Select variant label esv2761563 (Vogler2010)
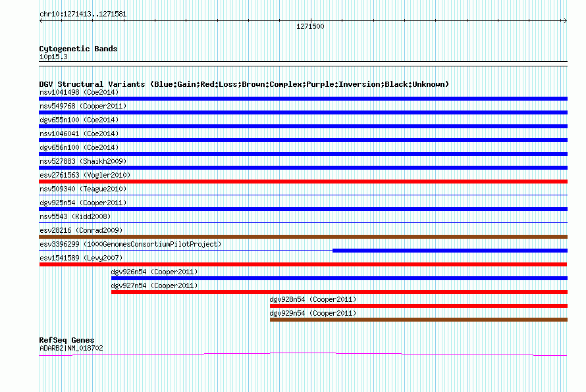This screenshot has height=392, width=586. click(x=85, y=175)
